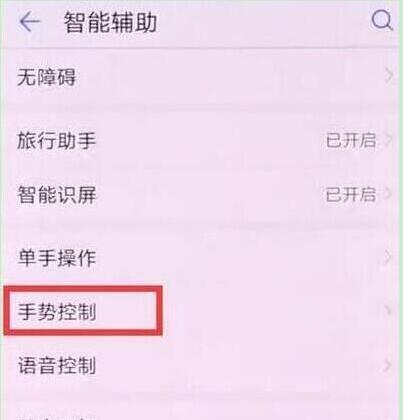
Task: Open the 旅行助手 settings entry
Action: (x=201, y=140)
